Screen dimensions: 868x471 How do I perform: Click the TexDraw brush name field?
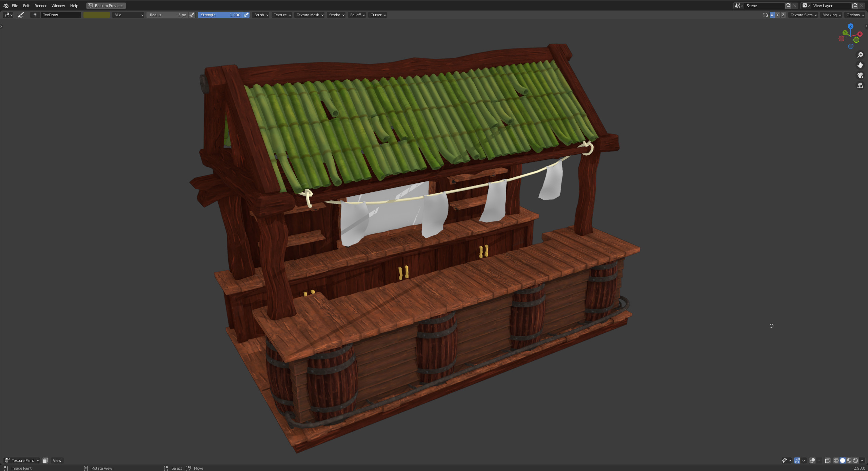pos(61,15)
